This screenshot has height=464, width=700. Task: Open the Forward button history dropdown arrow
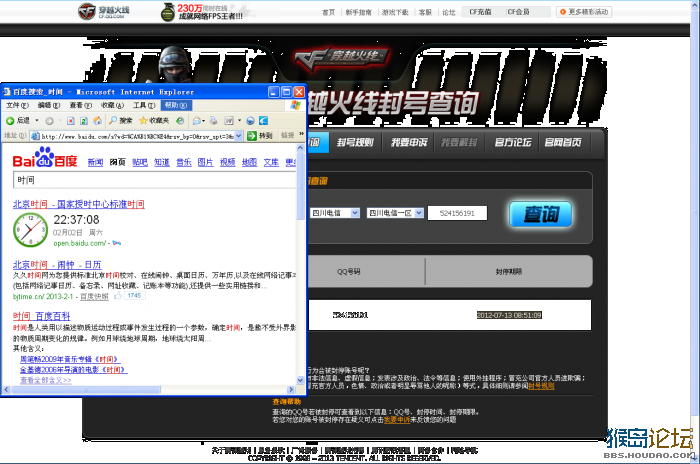(x=60, y=121)
